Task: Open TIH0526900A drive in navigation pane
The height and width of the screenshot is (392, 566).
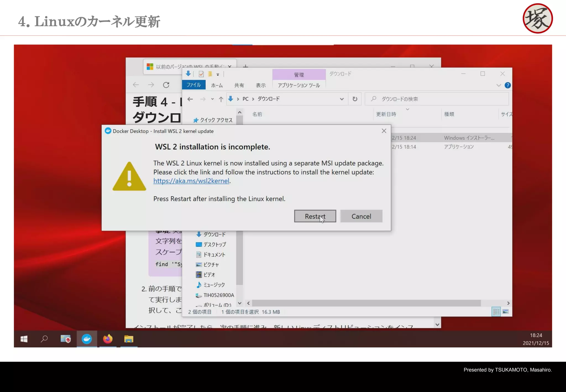Action: [x=215, y=295]
